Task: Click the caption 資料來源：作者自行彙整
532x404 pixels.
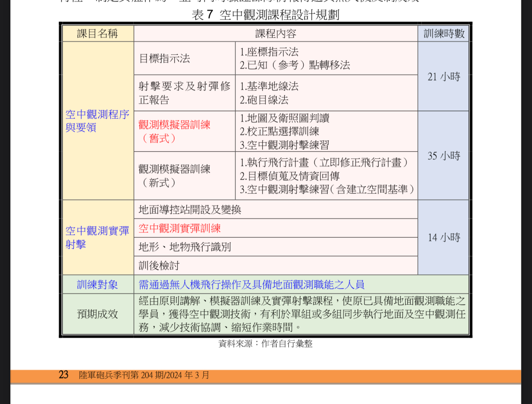Action: click(x=266, y=344)
